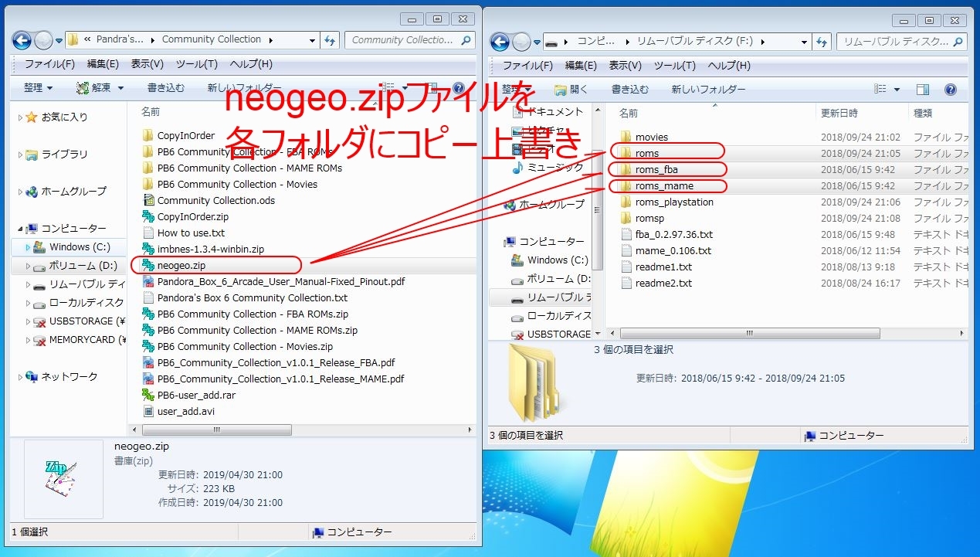The image size is (980, 557).
Task: Open the 整理 dropdown in Community Collection window
Action: click(38, 88)
